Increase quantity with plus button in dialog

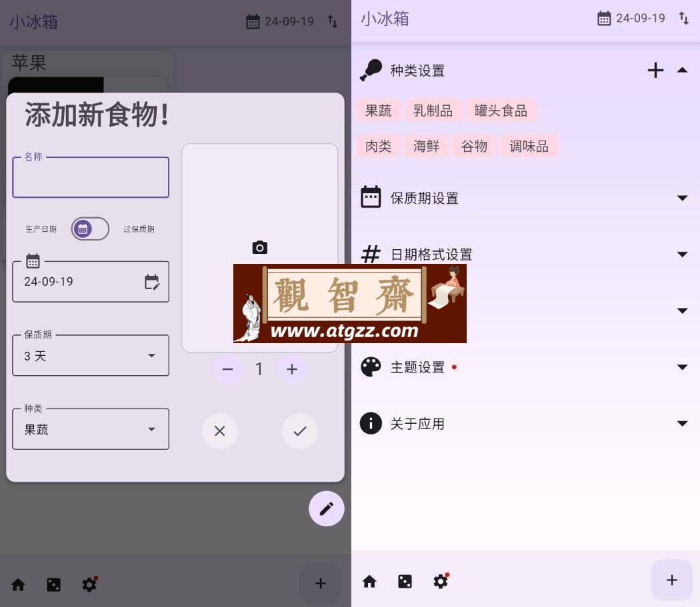pyautogui.click(x=292, y=369)
